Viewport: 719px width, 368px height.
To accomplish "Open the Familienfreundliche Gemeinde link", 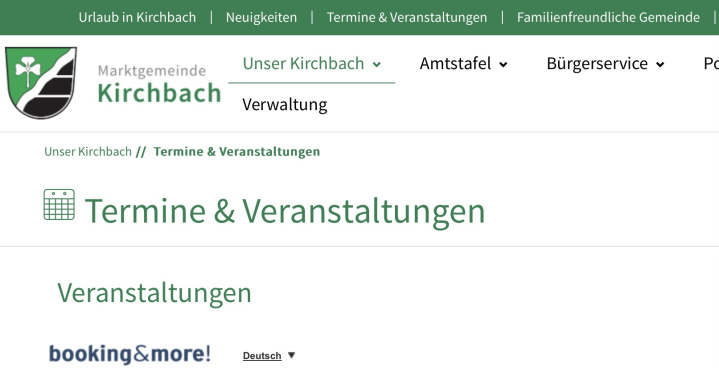I will tap(608, 17).
